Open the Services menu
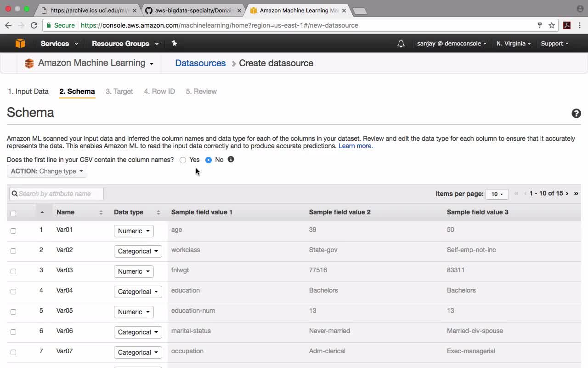Screen dimensions: 588x368 click(x=59, y=44)
